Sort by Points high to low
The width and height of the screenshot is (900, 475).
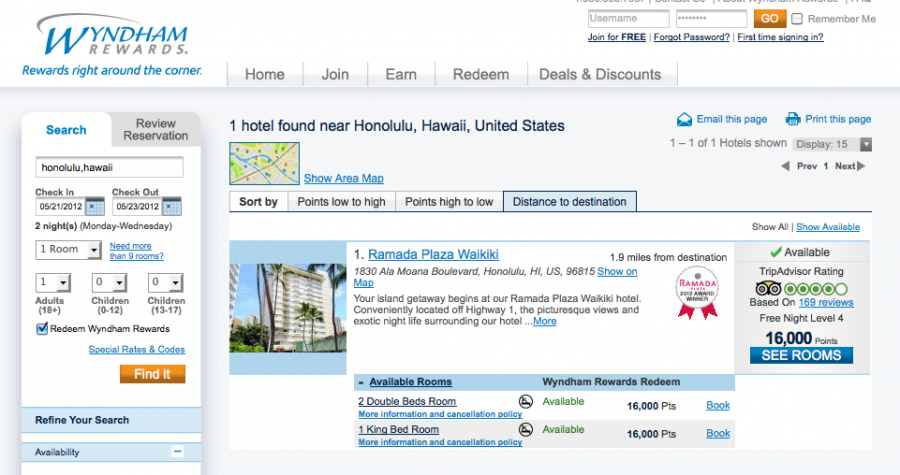[x=449, y=202]
